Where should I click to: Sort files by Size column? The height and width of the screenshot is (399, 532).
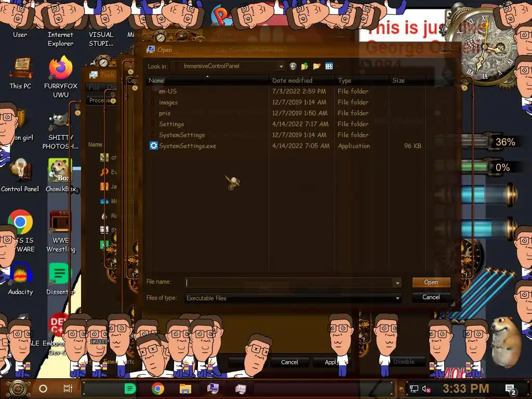point(407,81)
